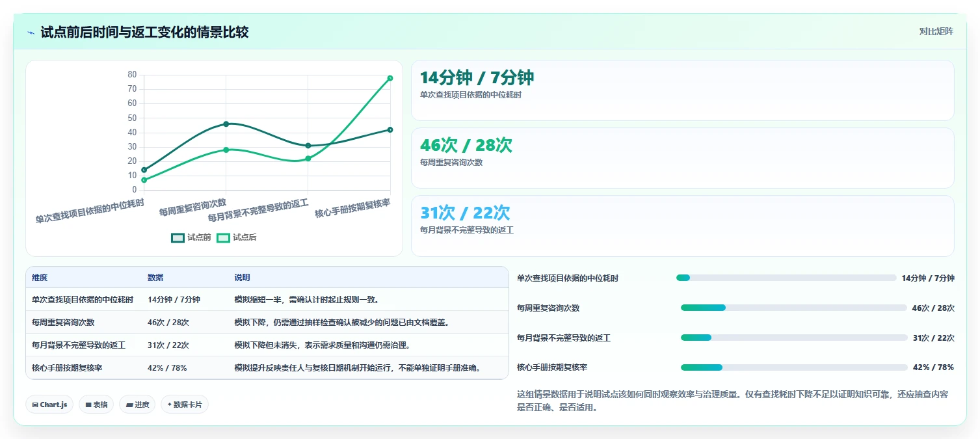Screen dimensions: 980x439
Task: Click the 试点后 data point at 78
Action: click(x=390, y=78)
